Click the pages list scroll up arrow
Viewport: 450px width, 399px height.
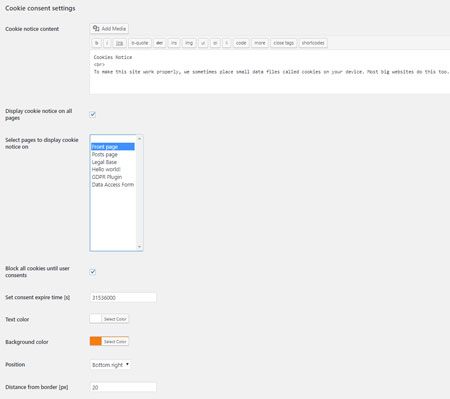tap(139, 138)
